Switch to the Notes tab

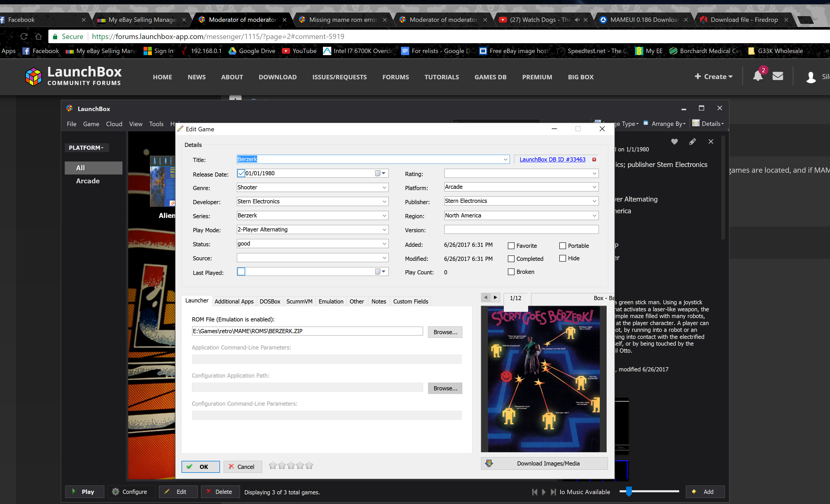coord(379,301)
